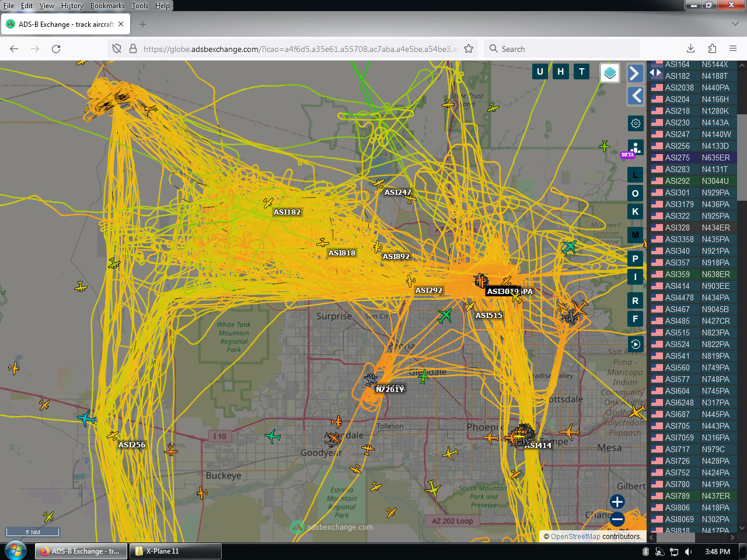Open the Windows Start button
Image resolution: width=747 pixels, height=560 pixels.
click(x=16, y=551)
